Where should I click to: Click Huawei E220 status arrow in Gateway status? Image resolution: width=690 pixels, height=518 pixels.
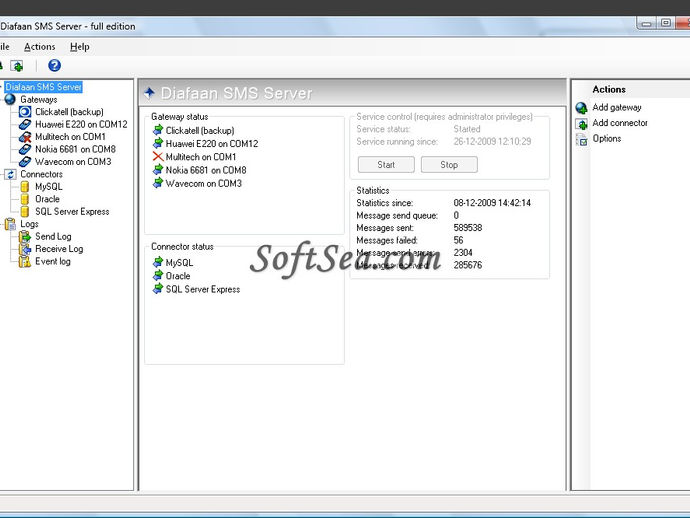coord(158,143)
